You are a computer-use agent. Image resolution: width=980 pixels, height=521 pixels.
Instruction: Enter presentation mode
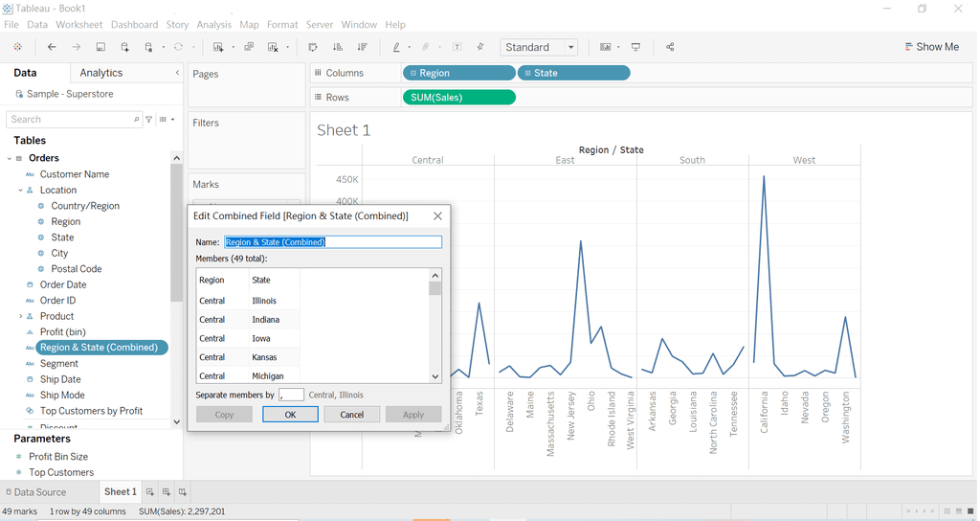(635, 47)
